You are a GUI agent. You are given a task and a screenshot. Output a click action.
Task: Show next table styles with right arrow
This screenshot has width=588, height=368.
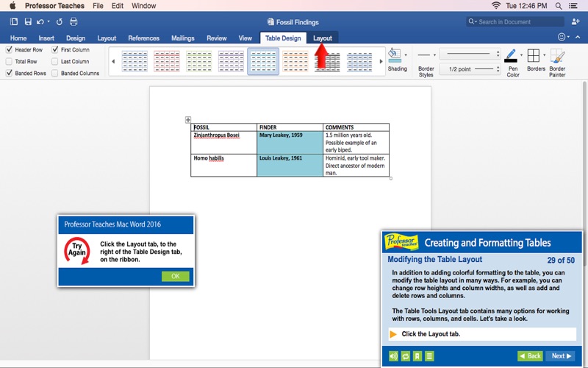(x=381, y=61)
